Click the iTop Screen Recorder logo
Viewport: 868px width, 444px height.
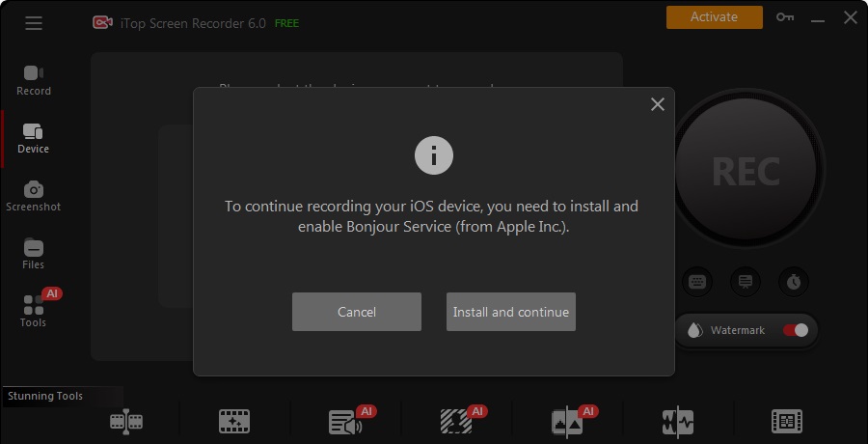(x=102, y=23)
